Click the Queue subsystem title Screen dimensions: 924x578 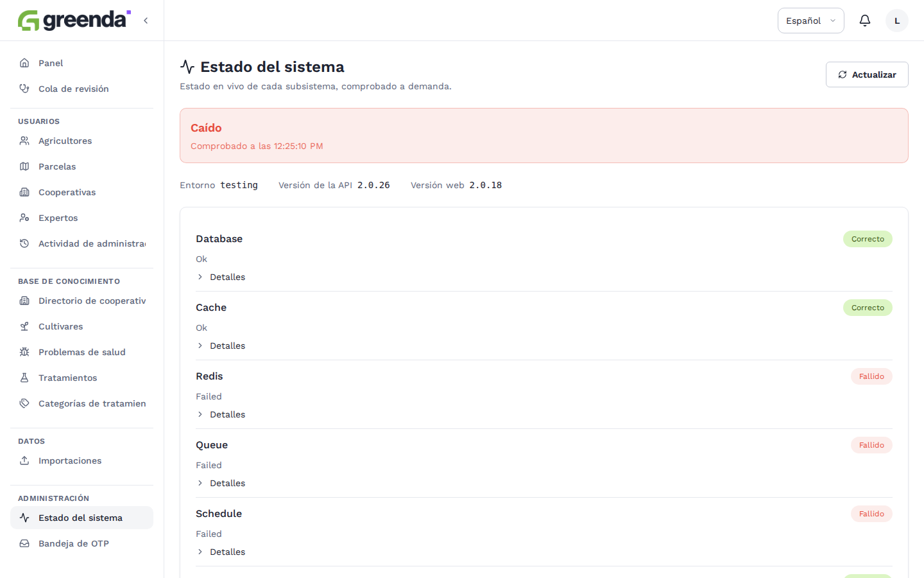(x=212, y=445)
